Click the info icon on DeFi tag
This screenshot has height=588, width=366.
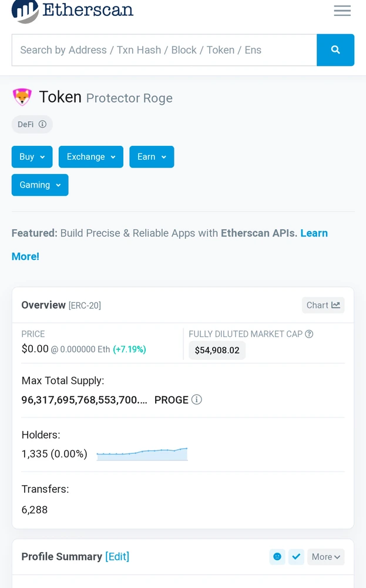click(42, 125)
